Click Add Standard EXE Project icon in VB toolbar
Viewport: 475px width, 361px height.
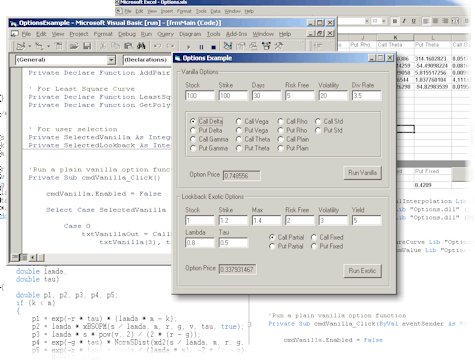(21, 46)
